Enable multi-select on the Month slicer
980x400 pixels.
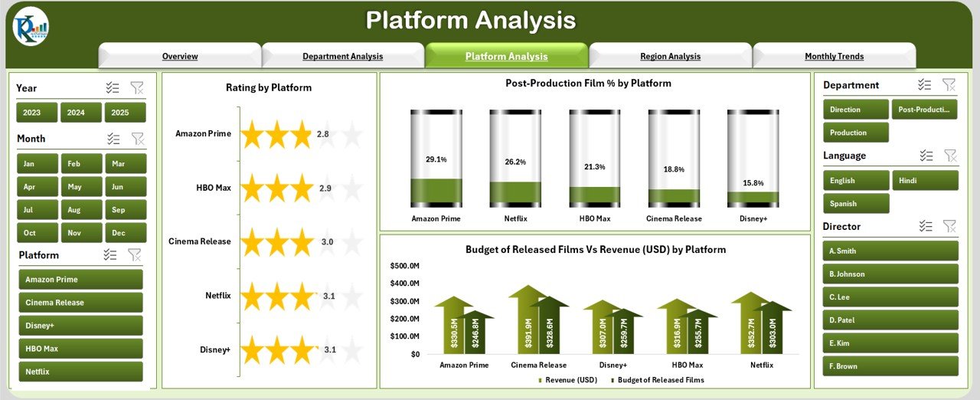coord(113,139)
